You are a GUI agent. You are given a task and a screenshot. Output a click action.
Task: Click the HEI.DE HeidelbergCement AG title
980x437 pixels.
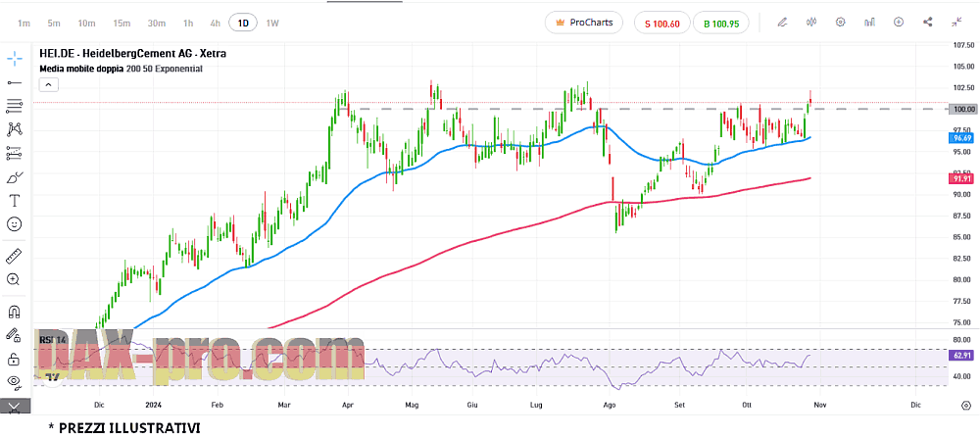click(132, 54)
